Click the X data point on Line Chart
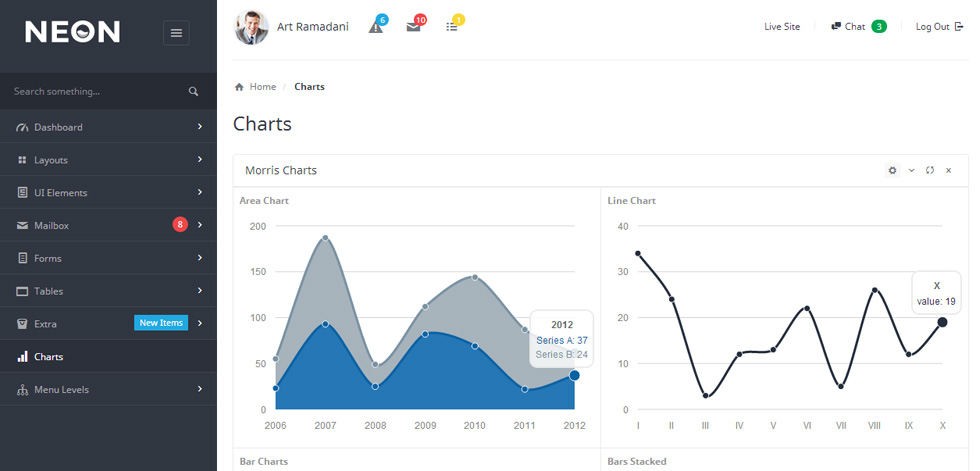Image resolution: width=980 pixels, height=471 pixels. tap(942, 322)
